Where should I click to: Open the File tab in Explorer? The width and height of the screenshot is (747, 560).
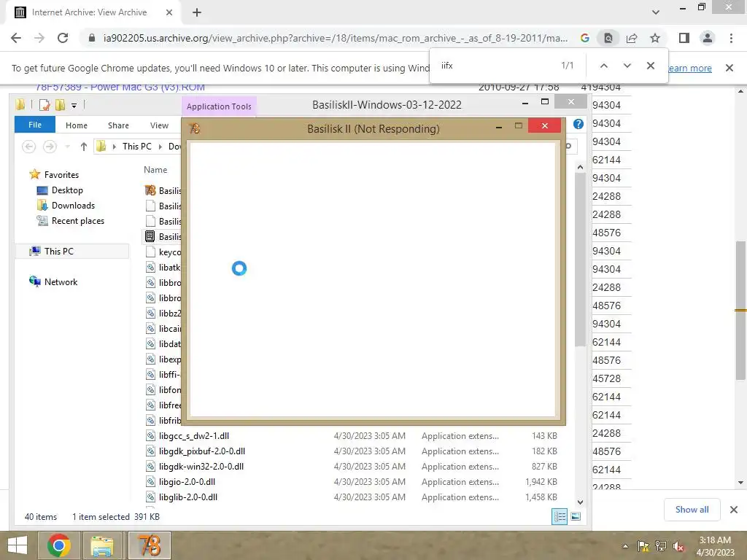coord(35,125)
